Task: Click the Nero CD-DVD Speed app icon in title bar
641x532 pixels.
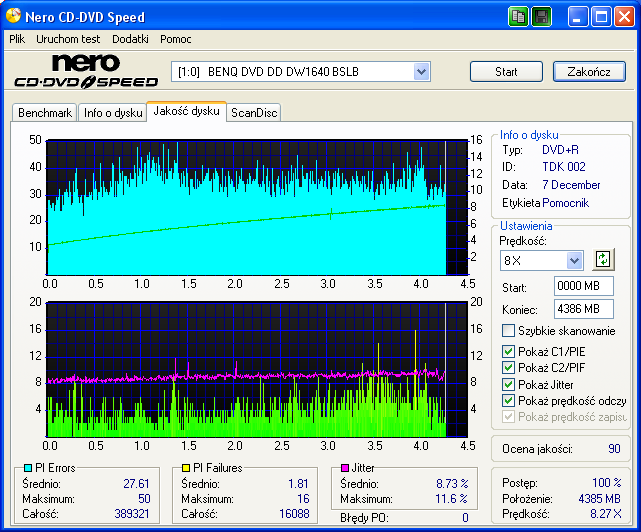Action: 13,16
